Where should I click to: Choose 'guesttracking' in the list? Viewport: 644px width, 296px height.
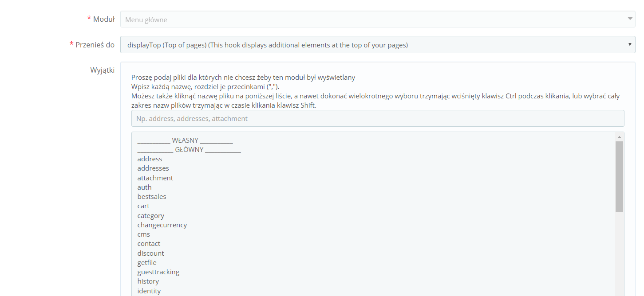[158, 272]
